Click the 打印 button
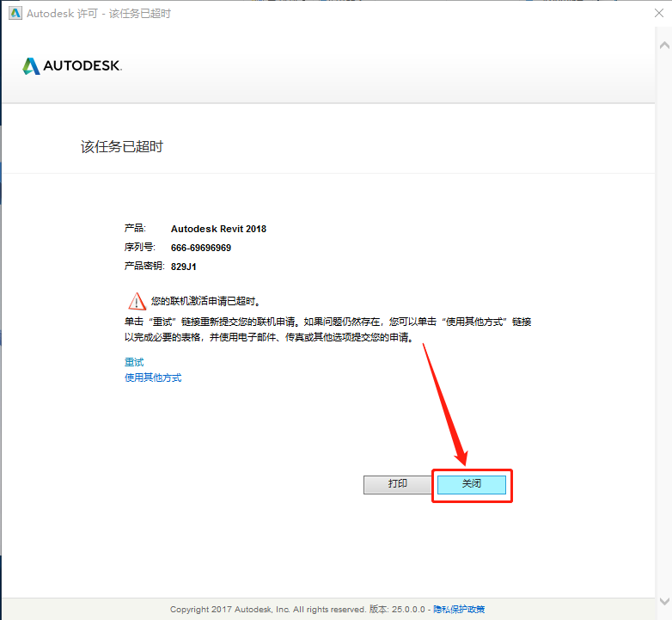The height and width of the screenshot is (620, 672). click(397, 484)
